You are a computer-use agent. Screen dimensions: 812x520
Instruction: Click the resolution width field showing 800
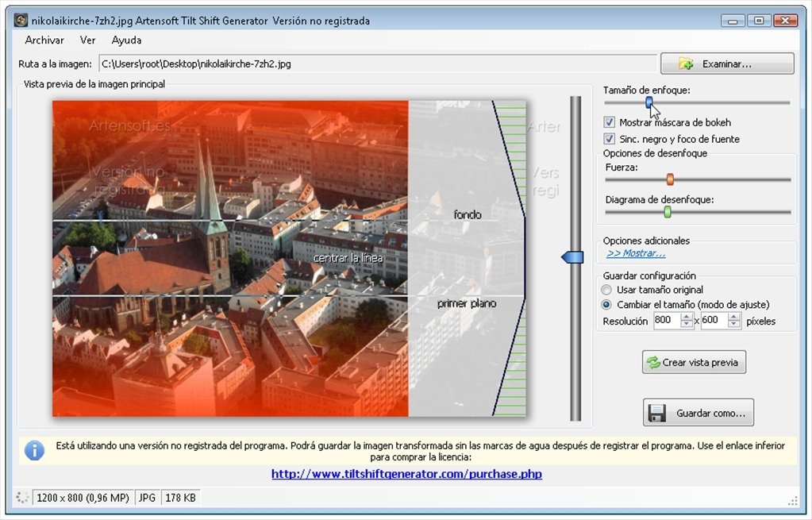tap(667, 321)
